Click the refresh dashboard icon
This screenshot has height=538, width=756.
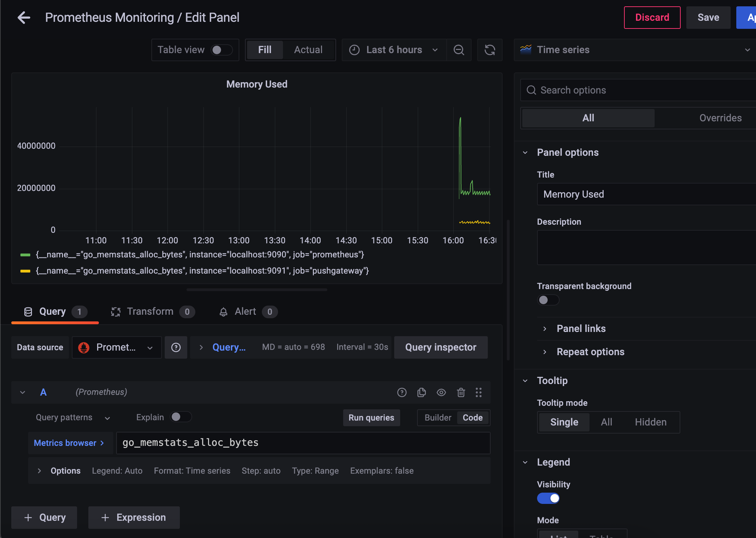[x=490, y=50]
